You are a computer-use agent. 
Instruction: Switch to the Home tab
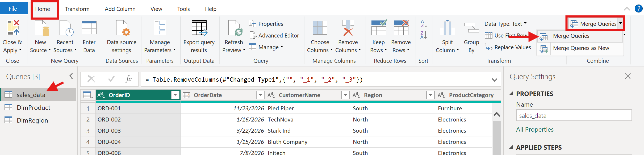(x=43, y=9)
